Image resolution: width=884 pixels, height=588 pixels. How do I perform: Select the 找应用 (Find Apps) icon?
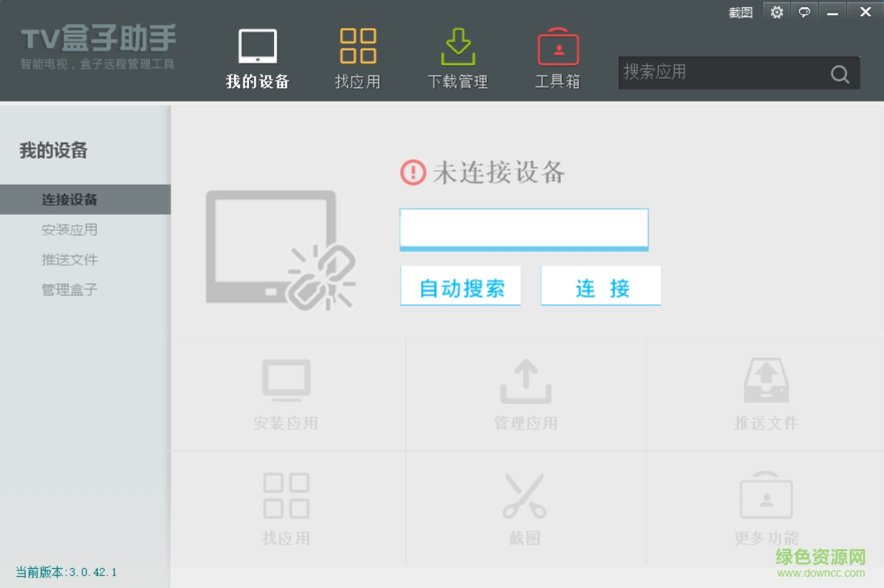coord(357,56)
